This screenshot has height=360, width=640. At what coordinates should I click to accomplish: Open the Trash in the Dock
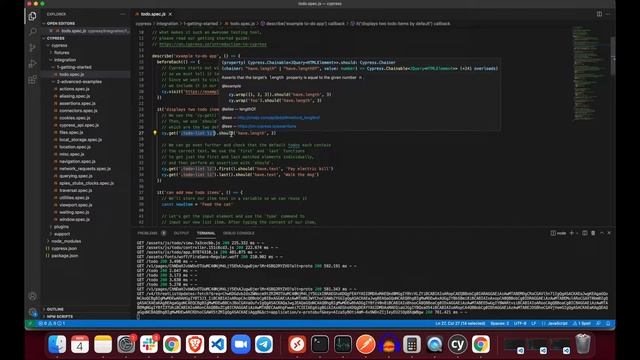click(583, 344)
